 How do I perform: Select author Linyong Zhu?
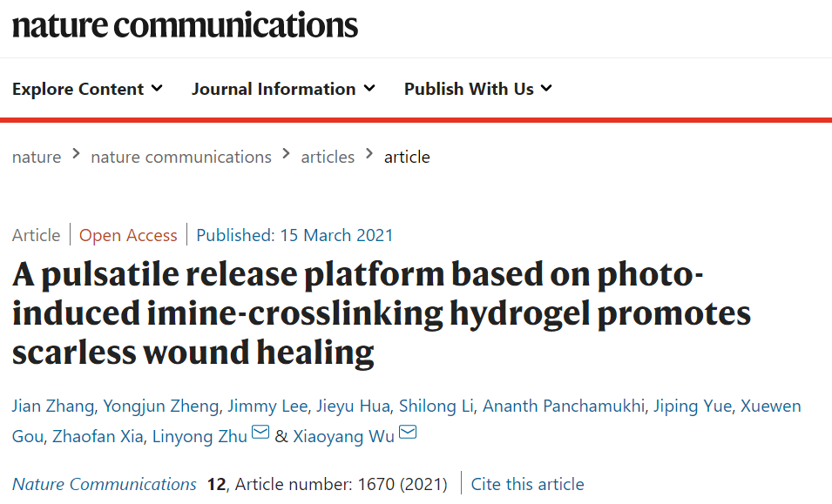pyautogui.click(x=200, y=436)
